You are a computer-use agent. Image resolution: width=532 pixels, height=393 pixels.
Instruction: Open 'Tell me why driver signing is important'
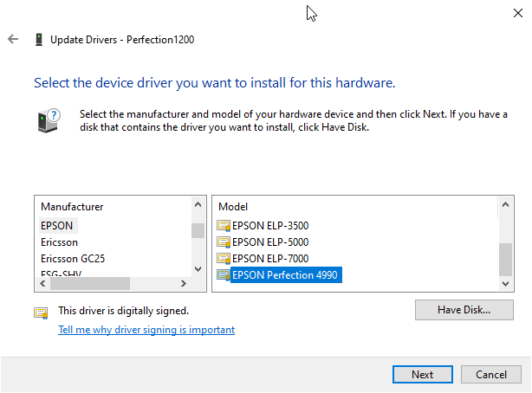click(x=146, y=330)
